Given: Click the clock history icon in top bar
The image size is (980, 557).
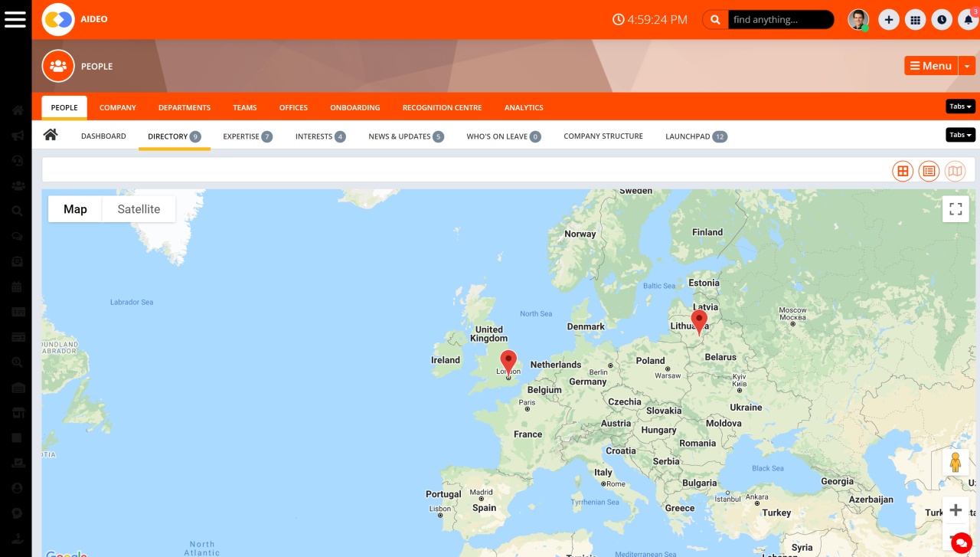Looking at the screenshot, I should pyautogui.click(x=942, y=19).
